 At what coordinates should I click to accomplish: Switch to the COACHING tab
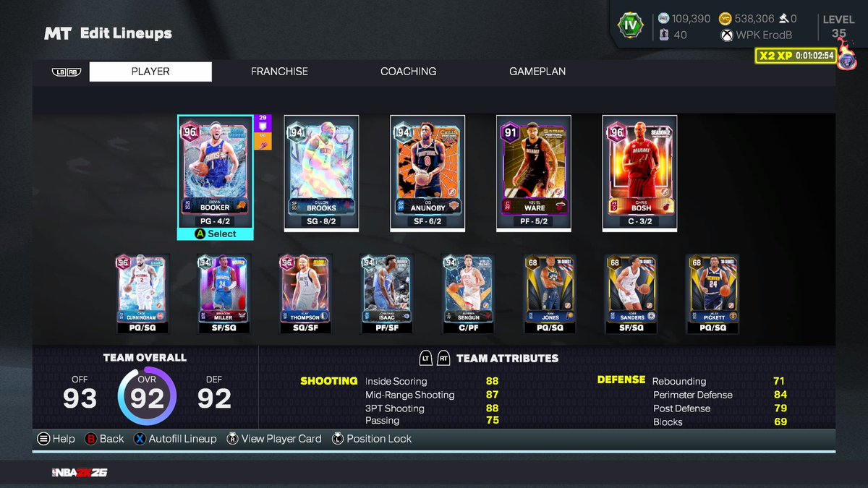pyautogui.click(x=409, y=72)
